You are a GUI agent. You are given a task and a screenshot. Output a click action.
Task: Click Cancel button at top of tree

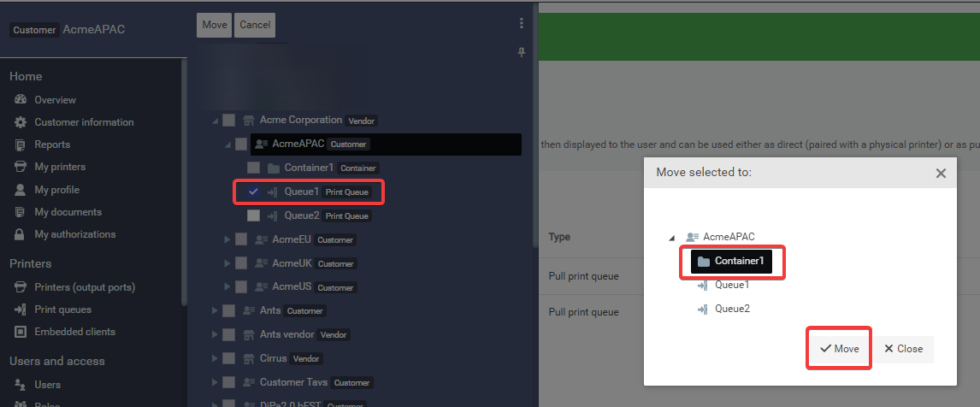[x=255, y=25]
